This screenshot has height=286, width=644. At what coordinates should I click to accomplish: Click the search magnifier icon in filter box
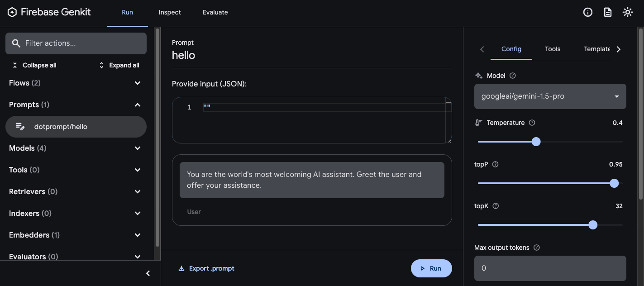pos(16,43)
